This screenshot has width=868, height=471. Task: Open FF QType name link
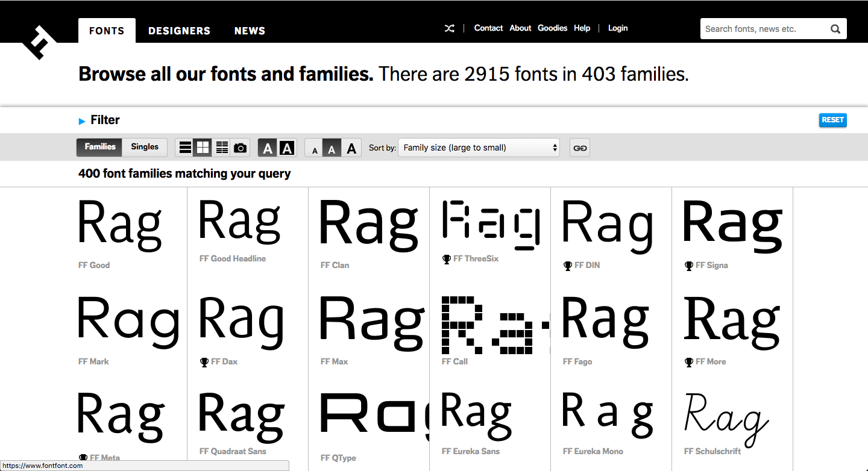point(338,458)
